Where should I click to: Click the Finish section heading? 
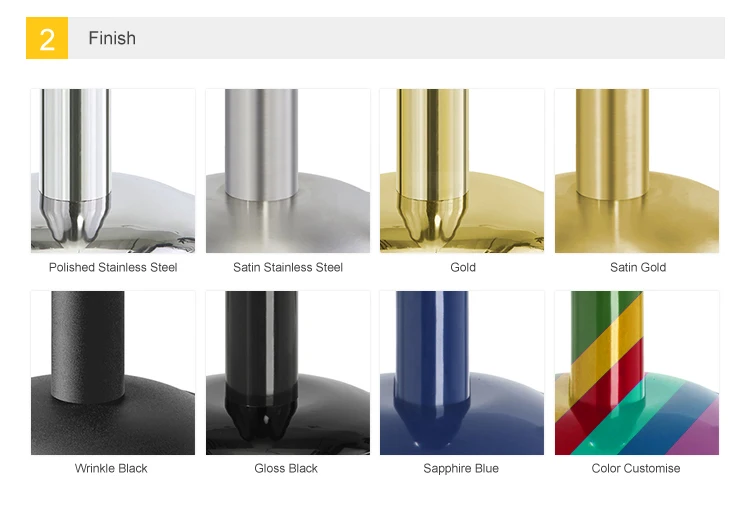pyautogui.click(x=112, y=38)
